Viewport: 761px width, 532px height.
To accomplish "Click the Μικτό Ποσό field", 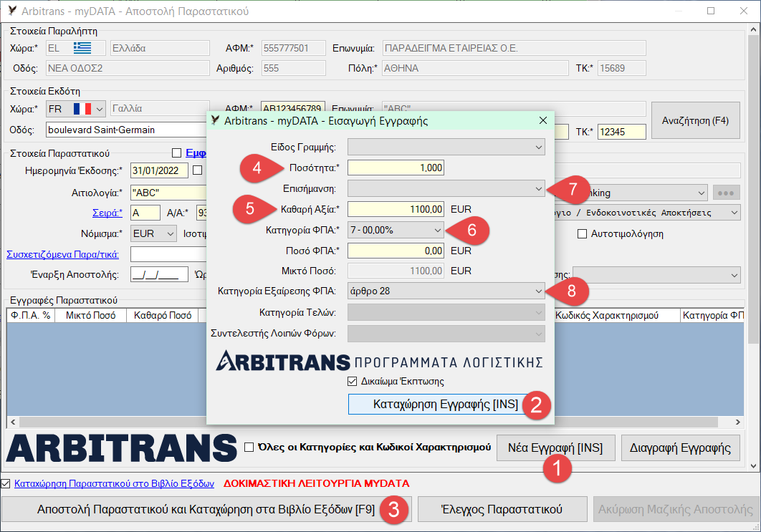I will coord(396,271).
